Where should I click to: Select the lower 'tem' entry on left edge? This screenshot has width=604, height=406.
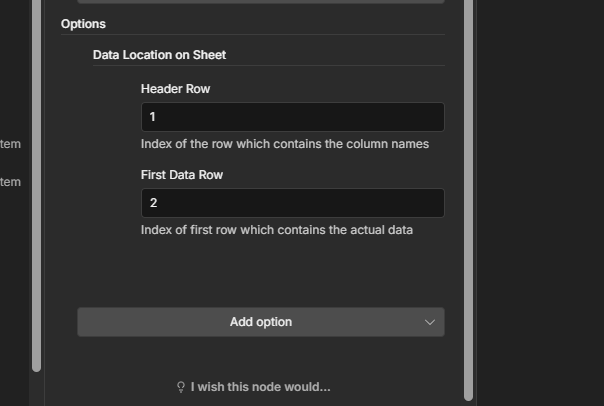[10, 182]
